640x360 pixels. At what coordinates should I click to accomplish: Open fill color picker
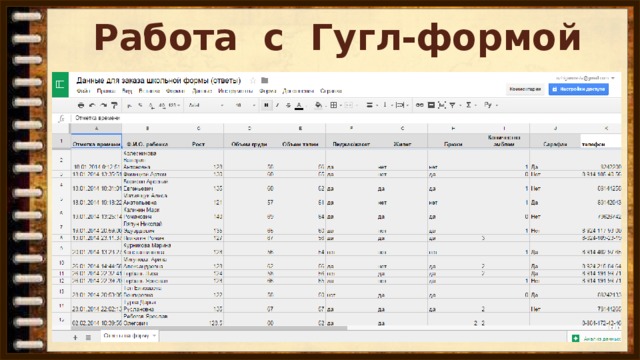click(x=319, y=105)
